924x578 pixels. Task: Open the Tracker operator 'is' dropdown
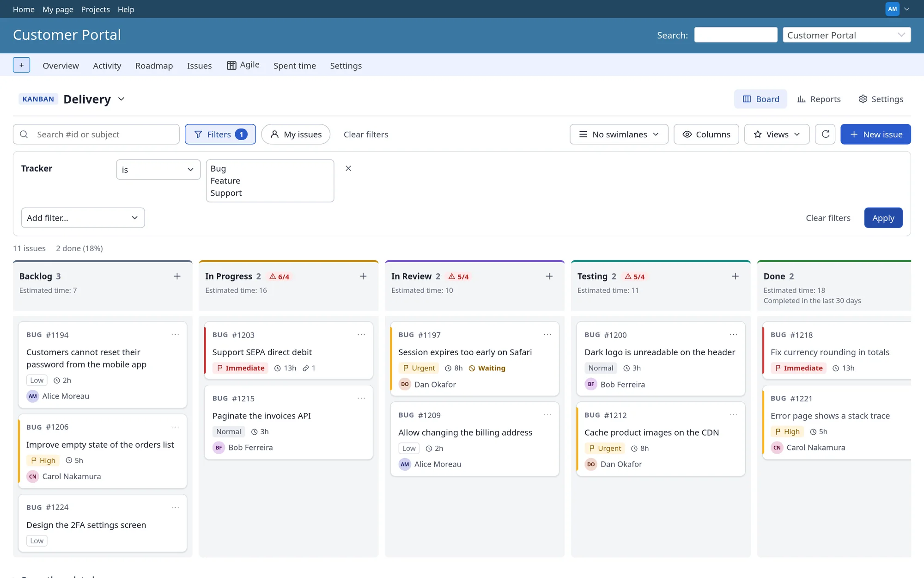coord(158,170)
